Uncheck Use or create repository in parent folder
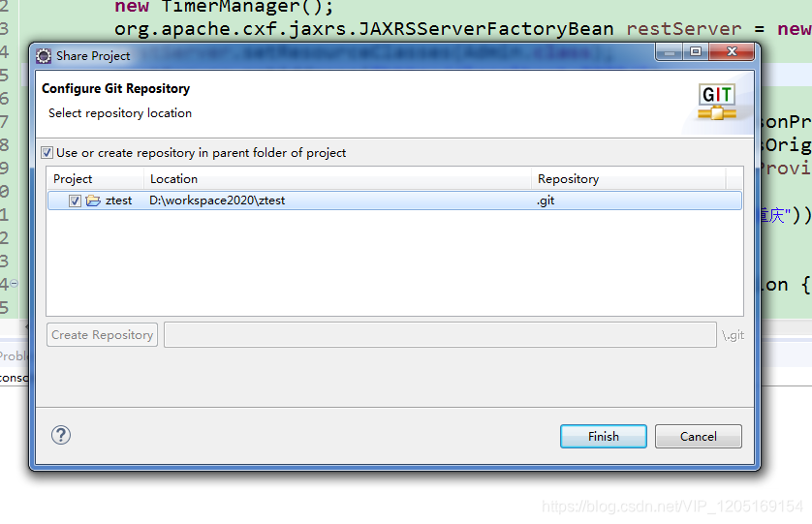Viewport: 812px width, 524px height. [x=47, y=153]
